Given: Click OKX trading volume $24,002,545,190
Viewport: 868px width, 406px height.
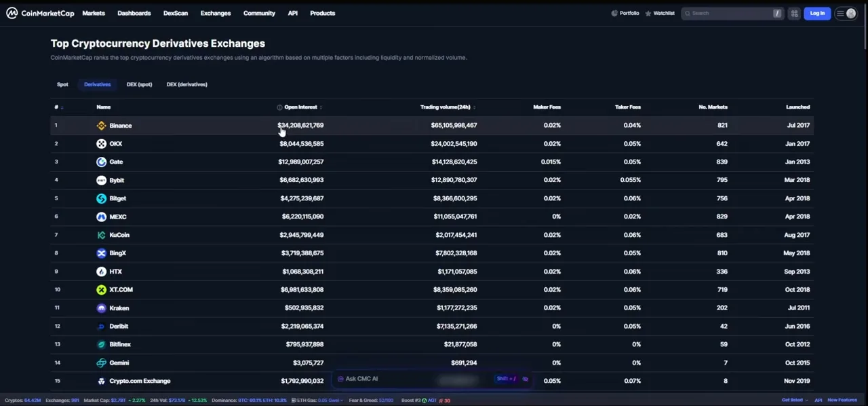Looking at the screenshot, I should [454, 144].
